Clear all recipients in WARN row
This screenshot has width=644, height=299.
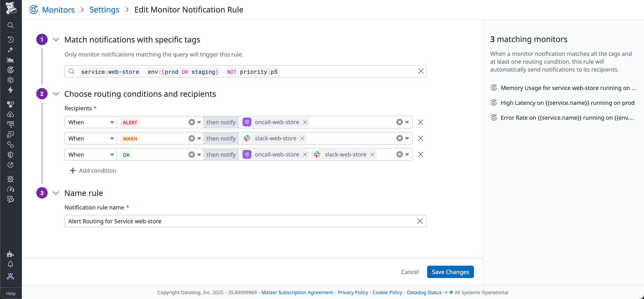tap(400, 138)
